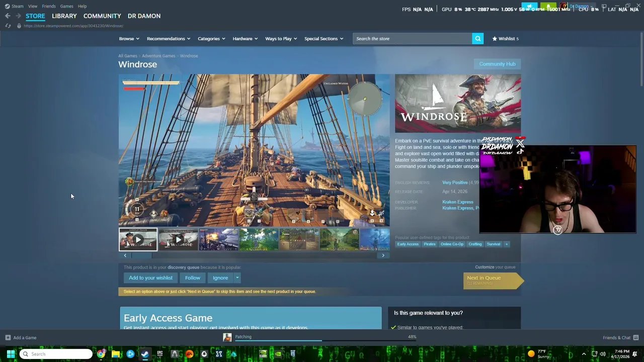Click the Steam taskbar icon
This screenshot has width=644, height=362.
click(x=145, y=354)
